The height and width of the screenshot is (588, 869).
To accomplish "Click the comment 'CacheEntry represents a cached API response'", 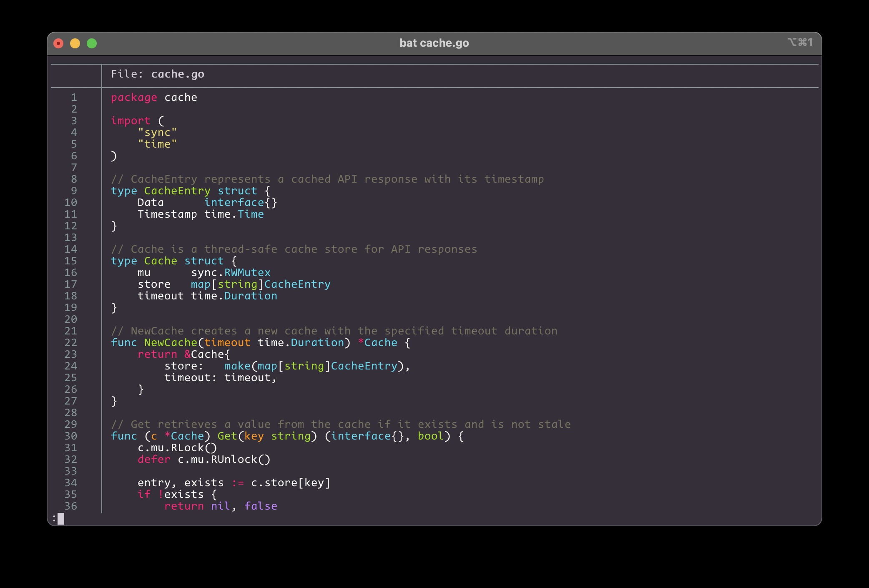I will click(x=274, y=179).
